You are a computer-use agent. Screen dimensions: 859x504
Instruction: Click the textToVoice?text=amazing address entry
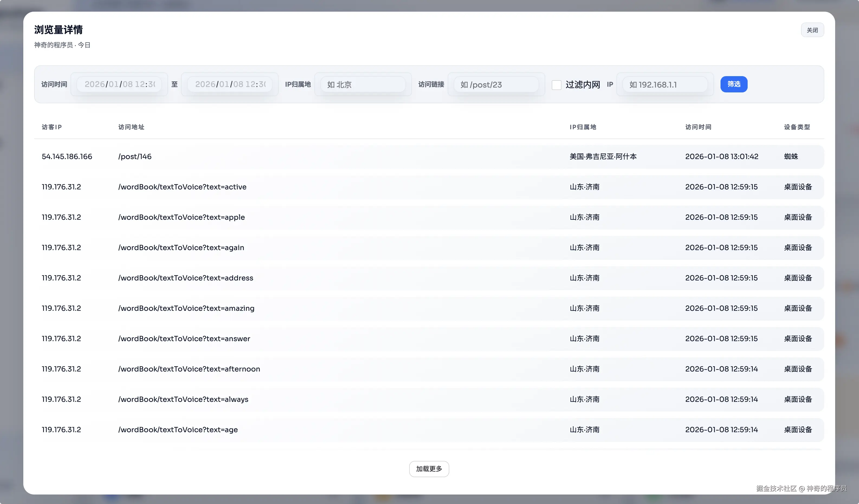(186, 308)
